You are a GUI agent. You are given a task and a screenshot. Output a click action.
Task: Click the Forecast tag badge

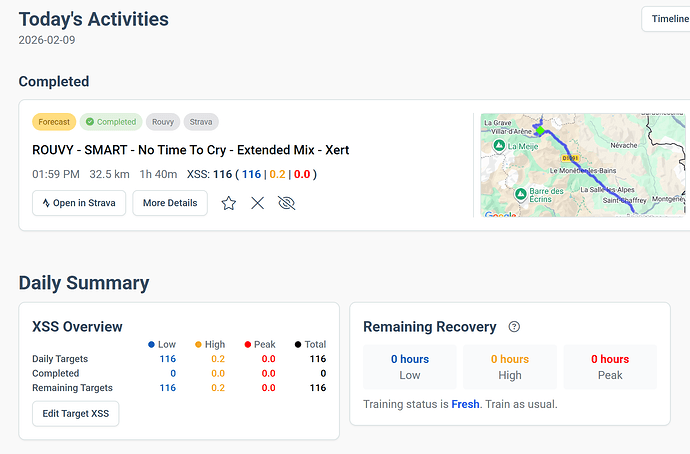[54, 122]
